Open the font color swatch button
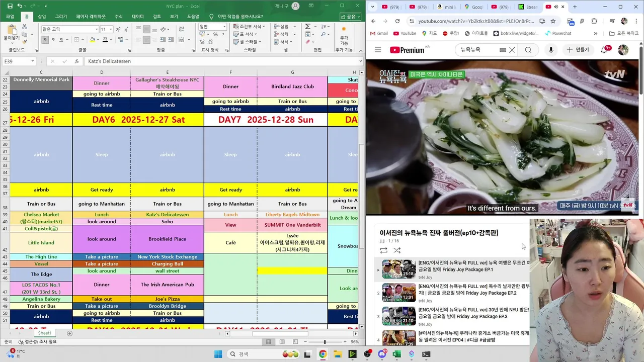 106,40
